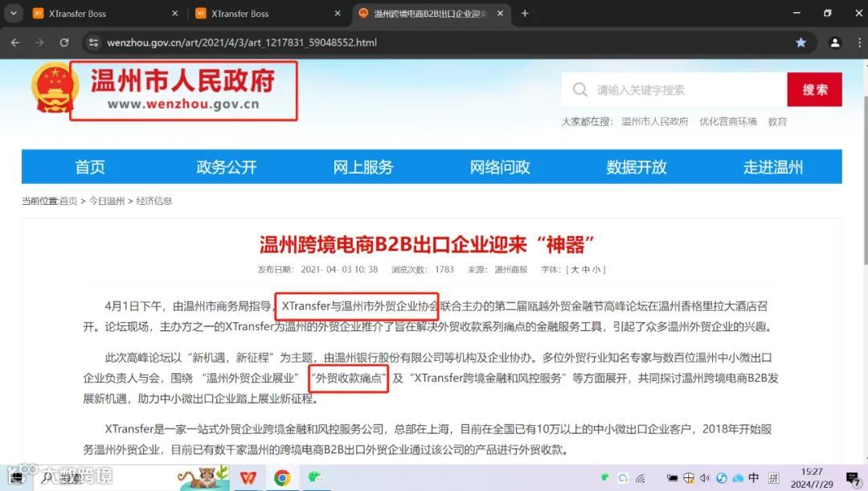Open the Chrome three-dot menu

[x=859, y=43]
